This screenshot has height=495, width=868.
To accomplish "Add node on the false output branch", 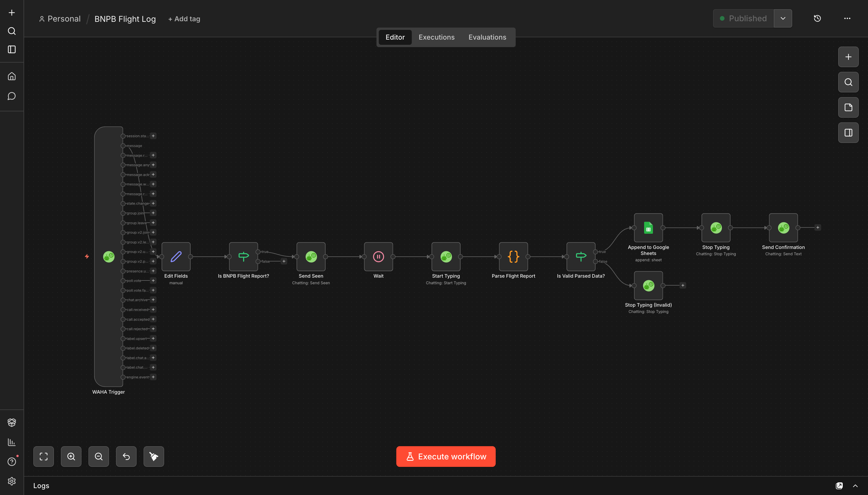I will point(284,262).
